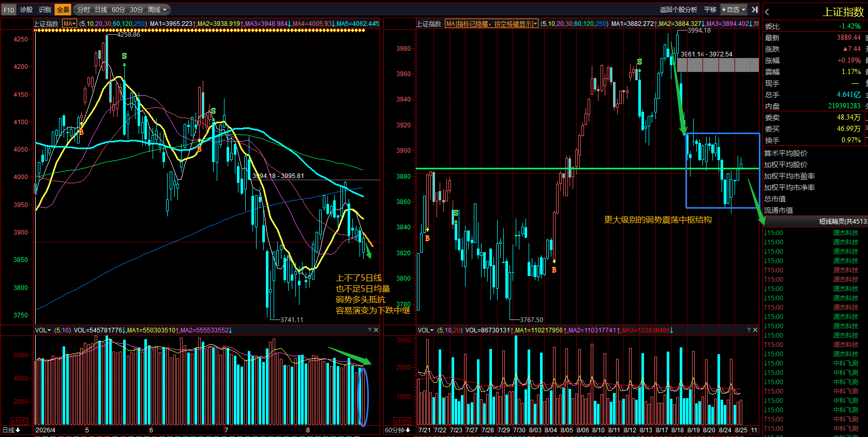Close the daily VOL indicator panel
This screenshot has width=868, height=437.
coord(376,330)
